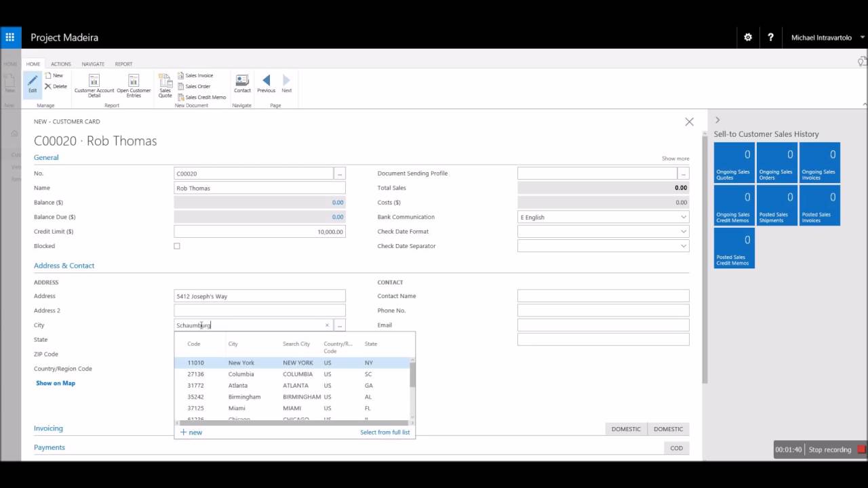The width and height of the screenshot is (868, 488).
Task: Click Show more in General section
Action: pyautogui.click(x=675, y=159)
